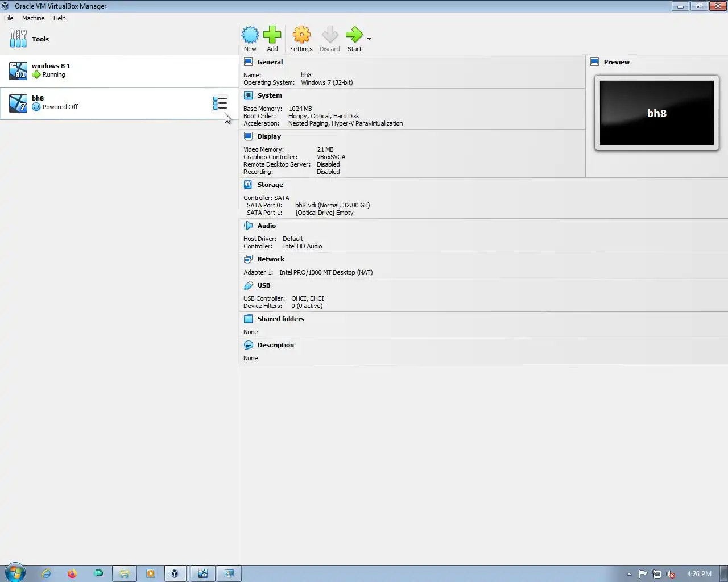This screenshot has width=728, height=582.
Task: Click the 'Intel HD Audio' controller value
Action: click(x=303, y=246)
